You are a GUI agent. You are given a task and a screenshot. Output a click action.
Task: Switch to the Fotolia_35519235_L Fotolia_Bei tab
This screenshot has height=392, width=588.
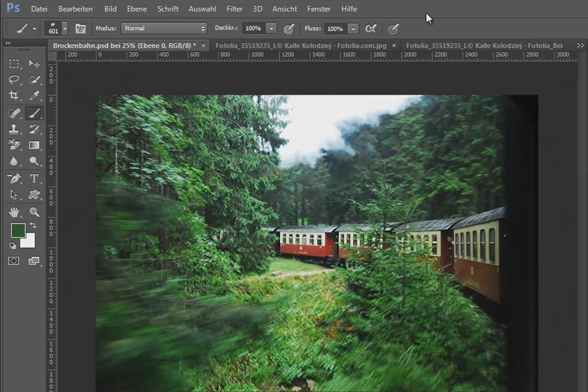pyautogui.click(x=484, y=45)
